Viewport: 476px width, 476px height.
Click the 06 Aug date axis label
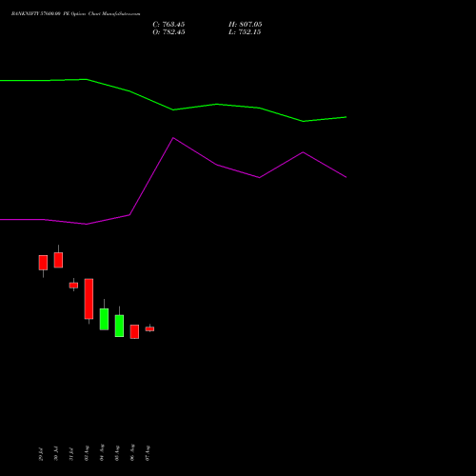pos(132,452)
